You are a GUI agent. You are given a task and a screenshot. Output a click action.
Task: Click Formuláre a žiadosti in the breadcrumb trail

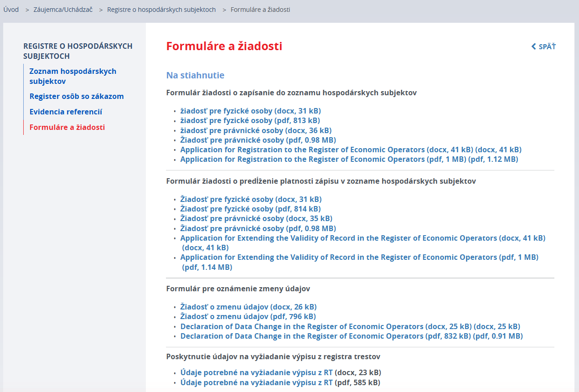[260, 10]
